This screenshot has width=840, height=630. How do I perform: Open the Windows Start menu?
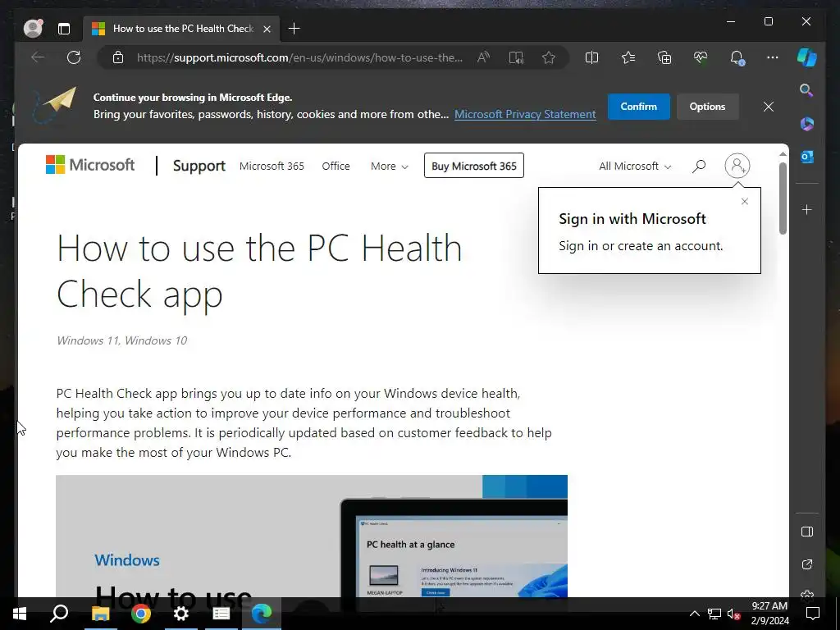point(20,614)
